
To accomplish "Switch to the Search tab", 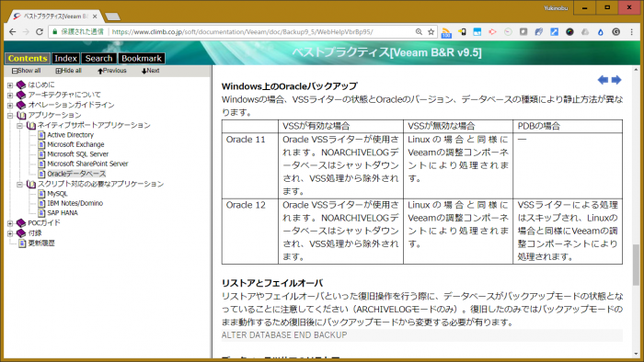I will pyautogui.click(x=98, y=58).
